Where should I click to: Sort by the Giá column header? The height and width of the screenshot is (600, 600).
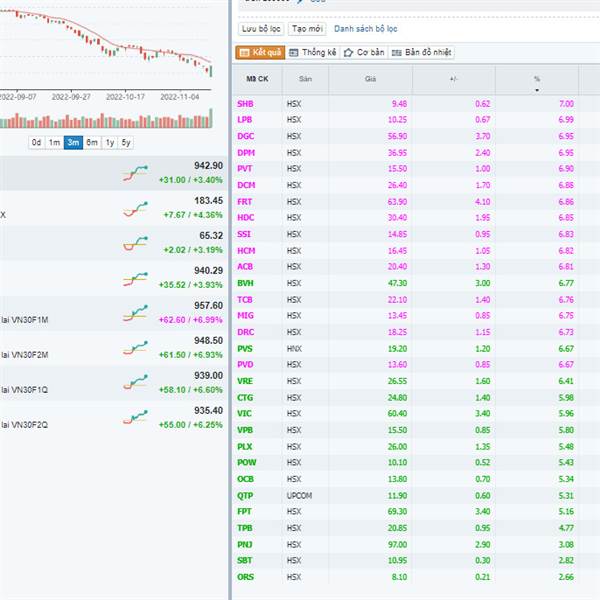[370, 79]
